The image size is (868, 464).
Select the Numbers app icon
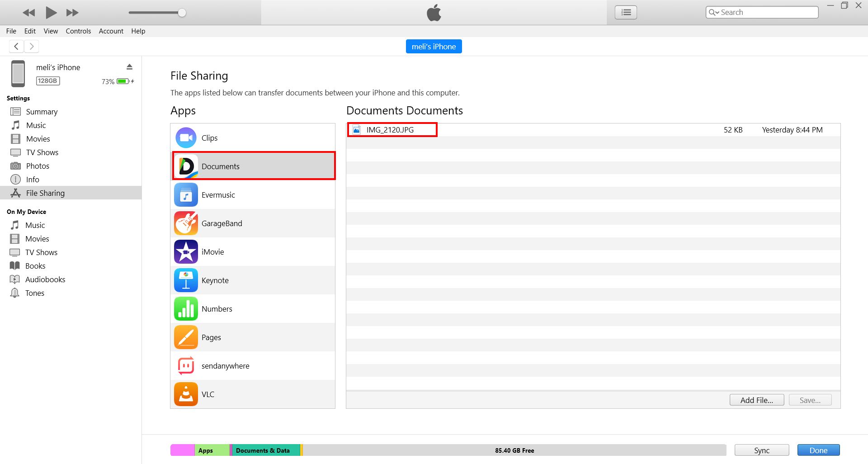coord(186,309)
